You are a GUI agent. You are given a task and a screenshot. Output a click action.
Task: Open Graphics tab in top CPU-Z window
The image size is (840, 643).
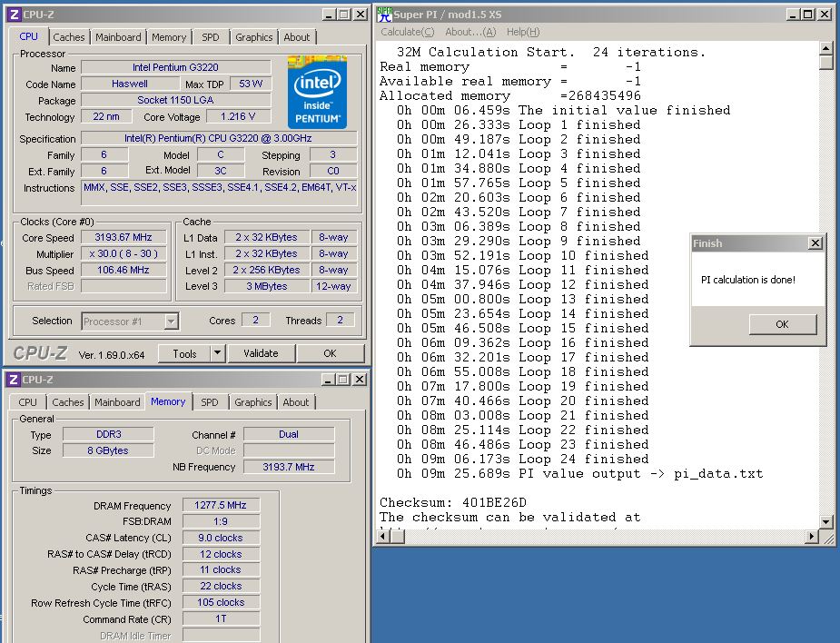pos(254,37)
